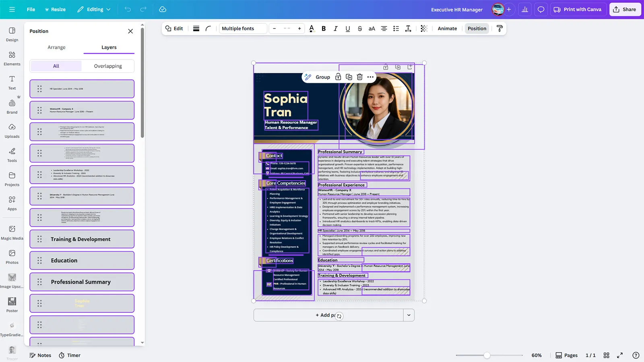Expand the Add page options chevron
The image size is (644, 362).
pos(409,315)
